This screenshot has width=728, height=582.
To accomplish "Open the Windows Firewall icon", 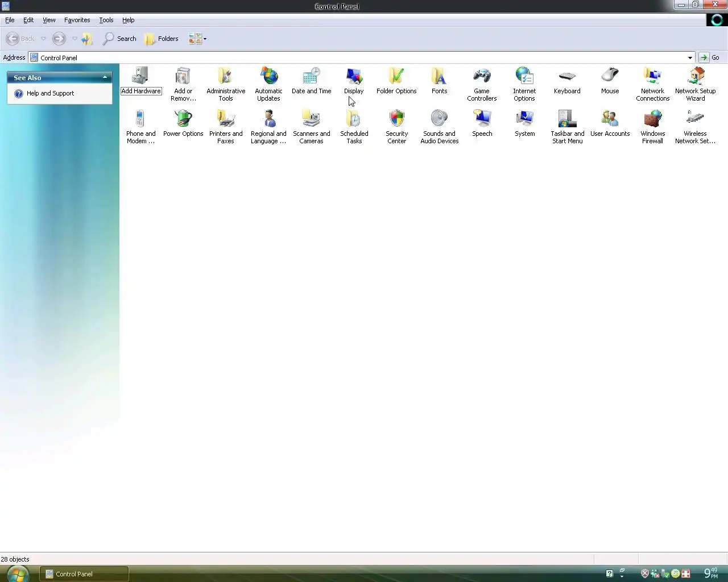I will pos(652,118).
